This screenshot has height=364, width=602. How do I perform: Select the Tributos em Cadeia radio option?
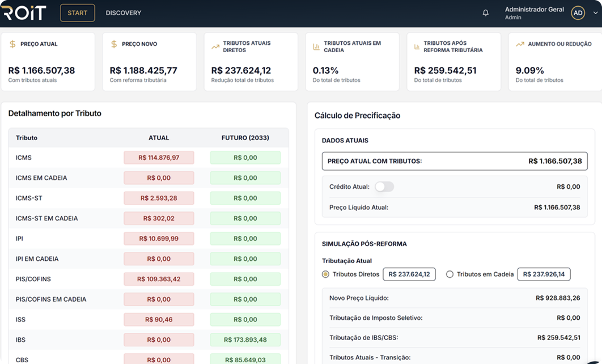450,274
